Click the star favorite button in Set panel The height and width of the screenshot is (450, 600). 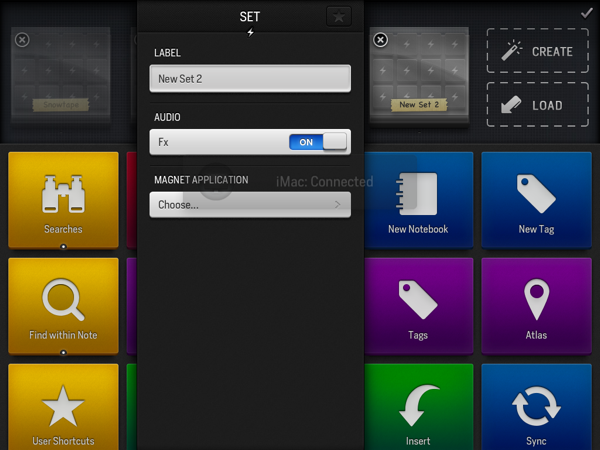coord(339,17)
